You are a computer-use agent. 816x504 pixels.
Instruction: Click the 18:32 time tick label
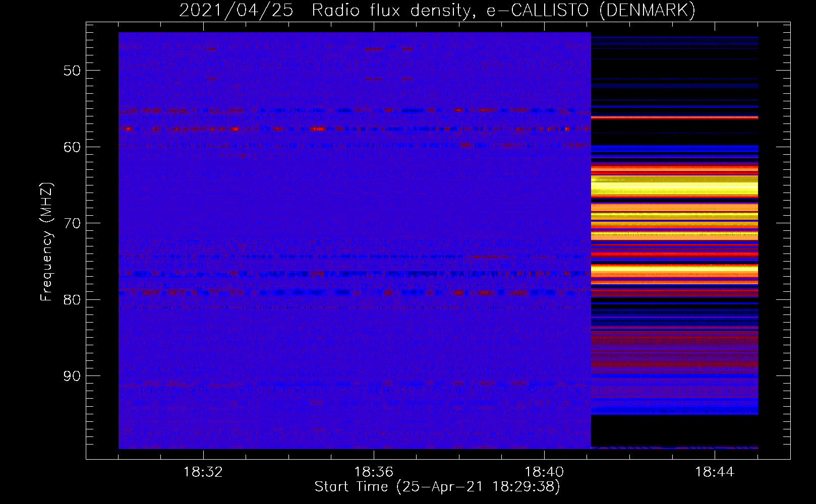203,472
